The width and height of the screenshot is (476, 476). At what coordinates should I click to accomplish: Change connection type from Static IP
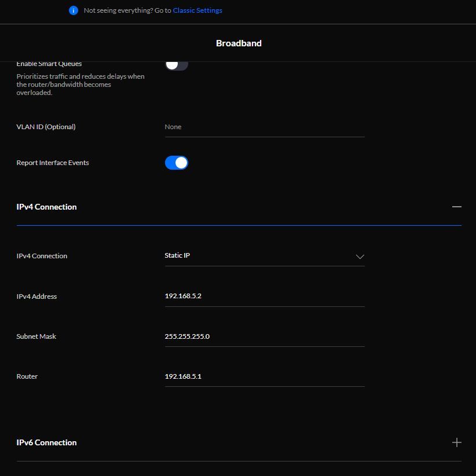(263, 255)
